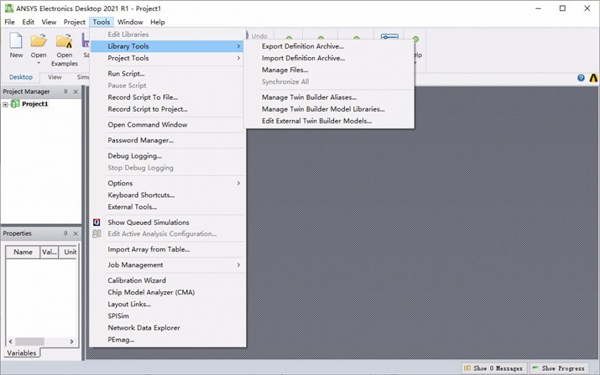Expand the Project1 tree node

click(x=5, y=104)
